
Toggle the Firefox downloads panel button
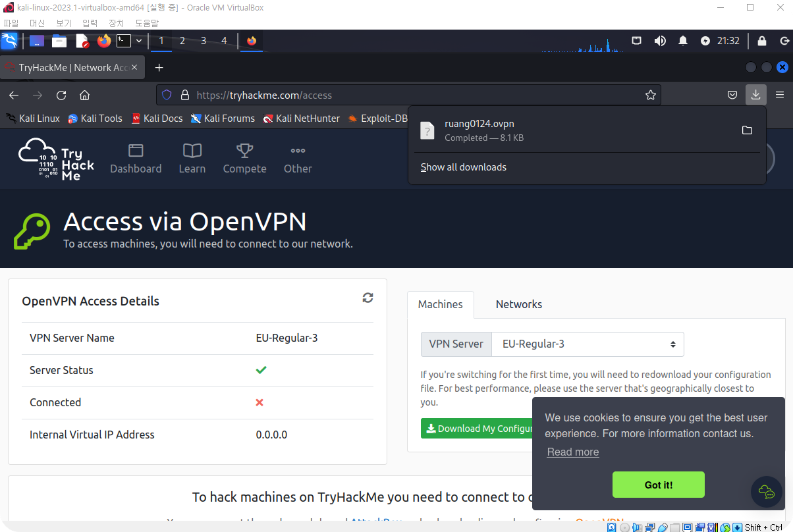pos(755,95)
